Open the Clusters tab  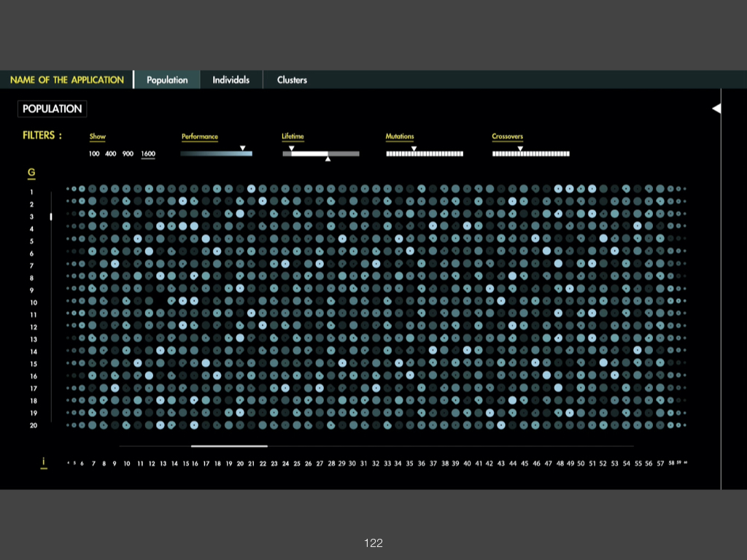292,80
